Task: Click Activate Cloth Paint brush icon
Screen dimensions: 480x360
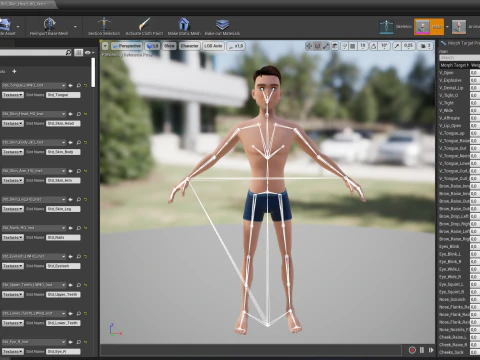Action: tap(144, 24)
